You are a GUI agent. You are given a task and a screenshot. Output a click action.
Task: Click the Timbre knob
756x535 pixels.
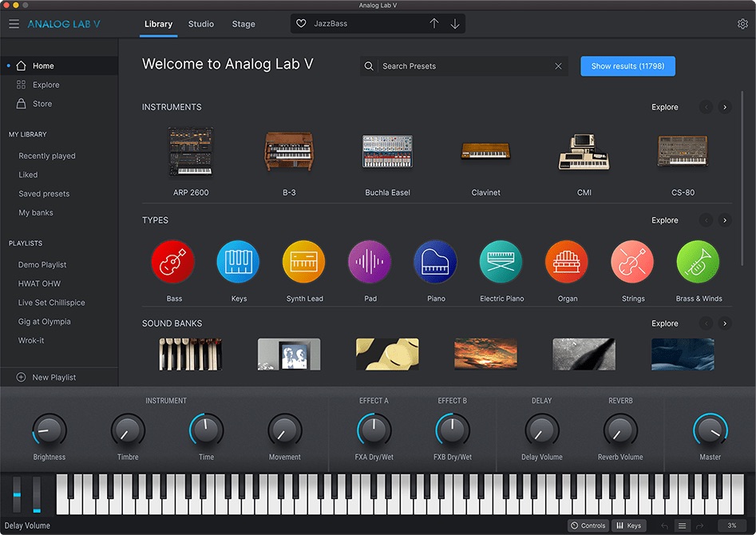pos(128,430)
